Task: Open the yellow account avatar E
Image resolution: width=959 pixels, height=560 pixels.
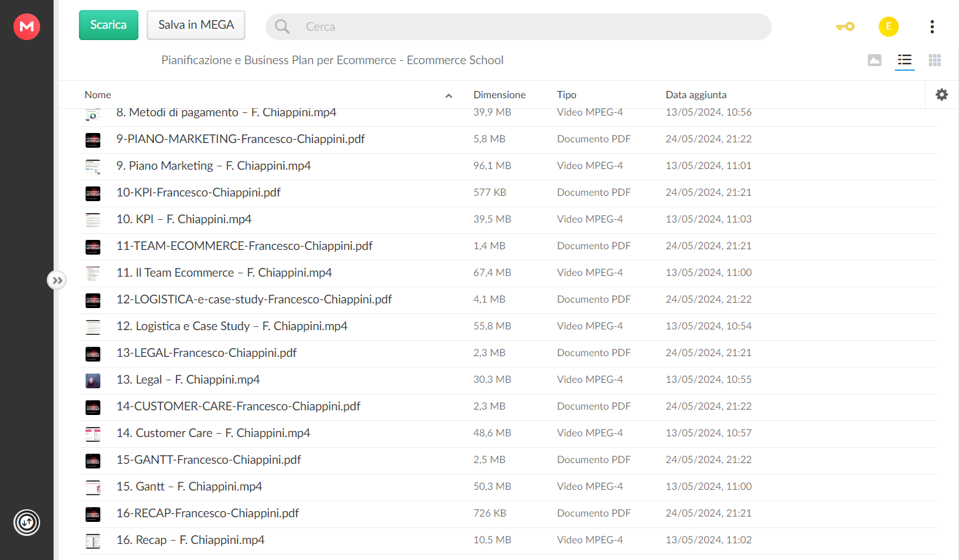Action: [x=888, y=27]
